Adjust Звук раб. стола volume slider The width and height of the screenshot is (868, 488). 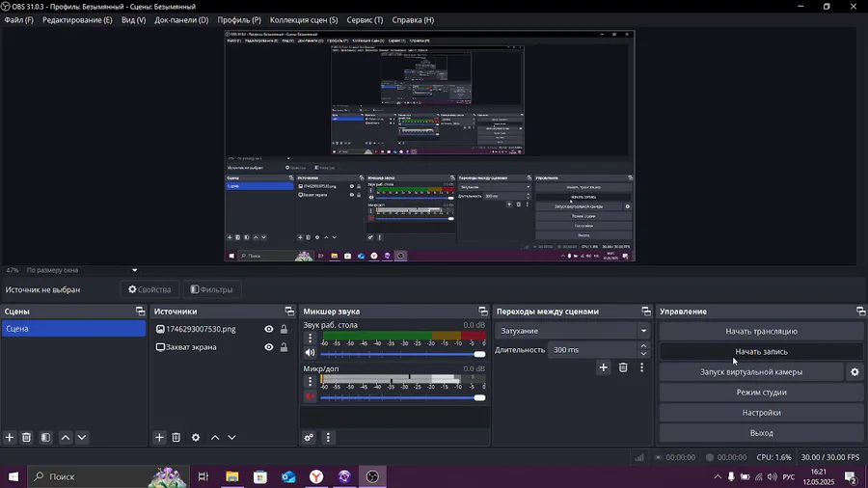[403, 354]
